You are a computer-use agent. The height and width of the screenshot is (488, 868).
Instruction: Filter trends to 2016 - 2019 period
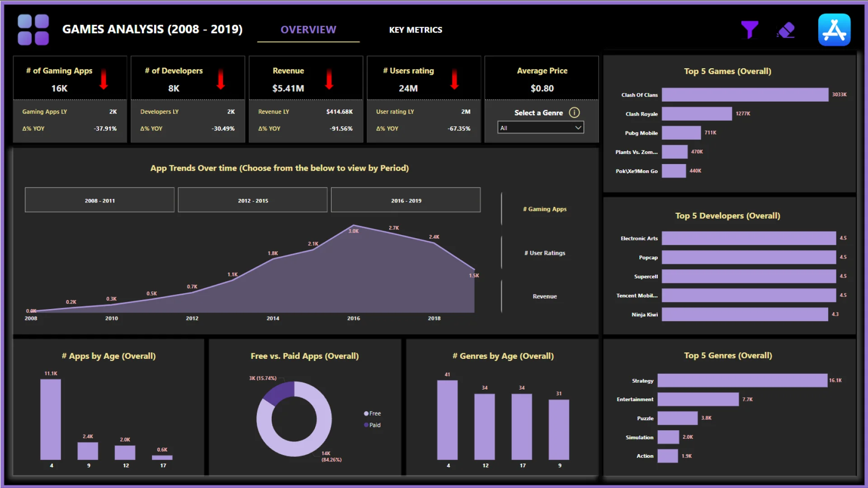pyautogui.click(x=406, y=200)
